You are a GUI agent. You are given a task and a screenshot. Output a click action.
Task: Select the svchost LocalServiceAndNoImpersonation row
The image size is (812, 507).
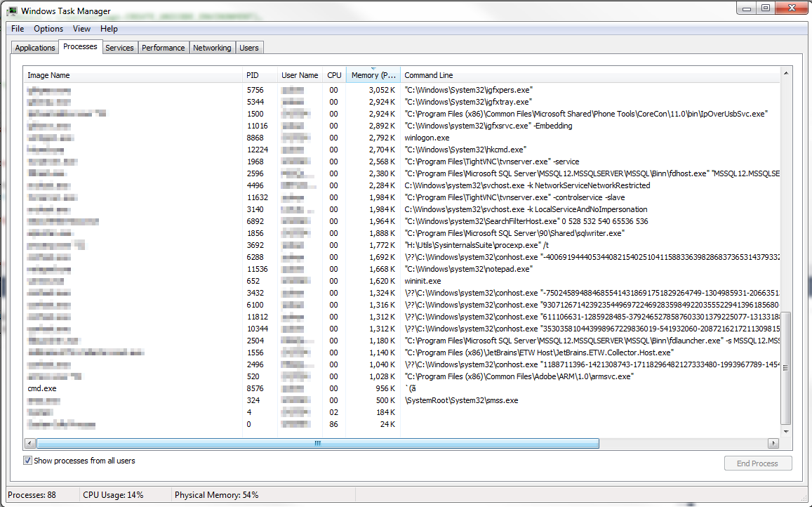402,209
